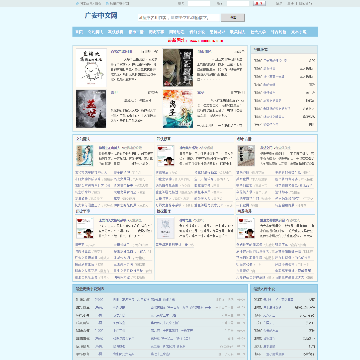Open the gray building photo book cover
Screen dimensions: 360x360
pos(246,156)
